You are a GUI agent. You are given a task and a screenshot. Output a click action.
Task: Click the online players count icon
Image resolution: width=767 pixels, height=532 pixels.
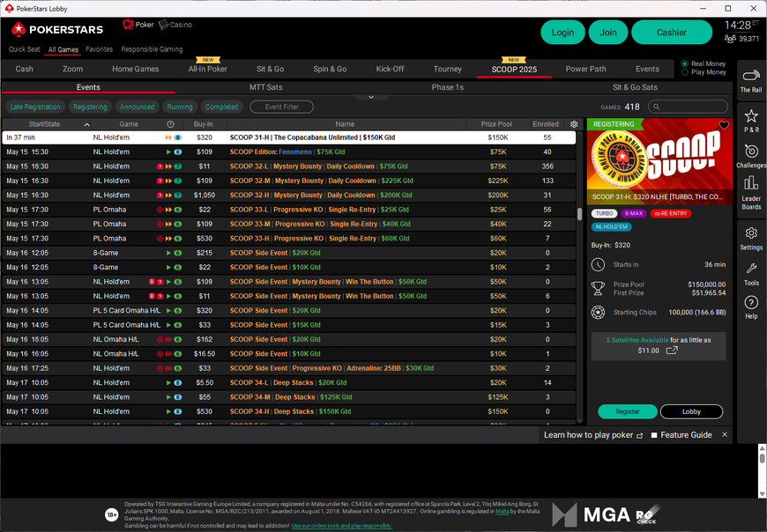click(x=730, y=39)
